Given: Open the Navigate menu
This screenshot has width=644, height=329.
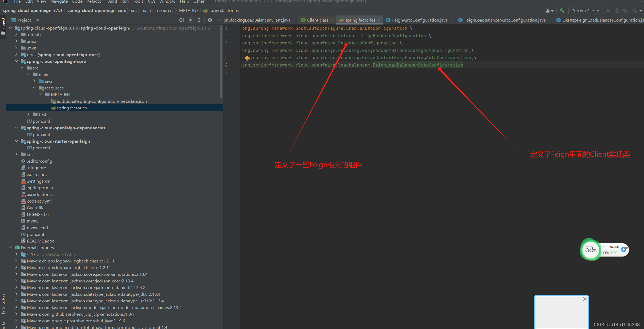Looking at the screenshot, I should [59, 2].
